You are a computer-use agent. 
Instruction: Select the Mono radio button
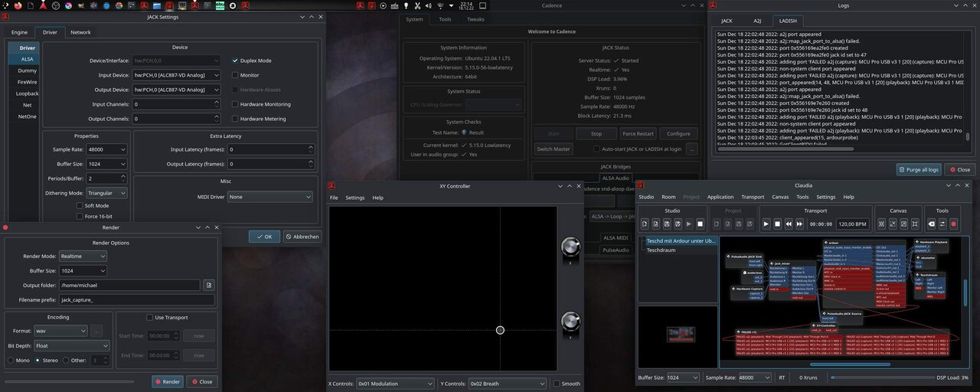coord(11,360)
